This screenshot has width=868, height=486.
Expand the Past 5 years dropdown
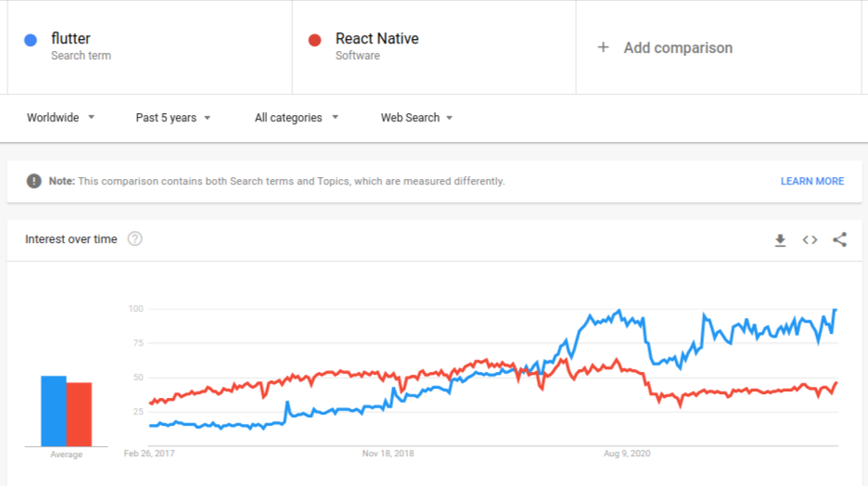[x=173, y=118]
